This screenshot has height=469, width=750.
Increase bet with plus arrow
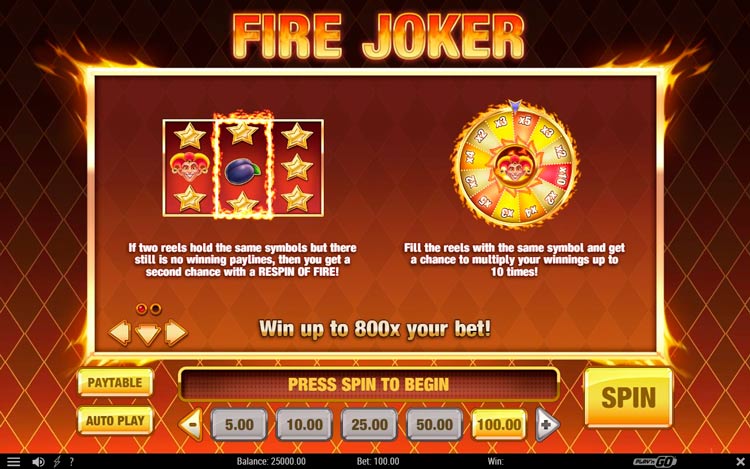547,424
